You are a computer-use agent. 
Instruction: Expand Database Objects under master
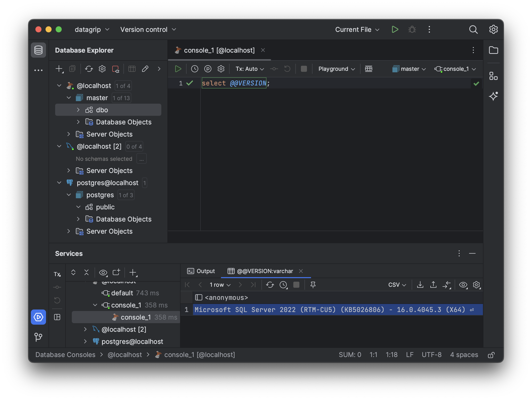click(x=78, y=122)
